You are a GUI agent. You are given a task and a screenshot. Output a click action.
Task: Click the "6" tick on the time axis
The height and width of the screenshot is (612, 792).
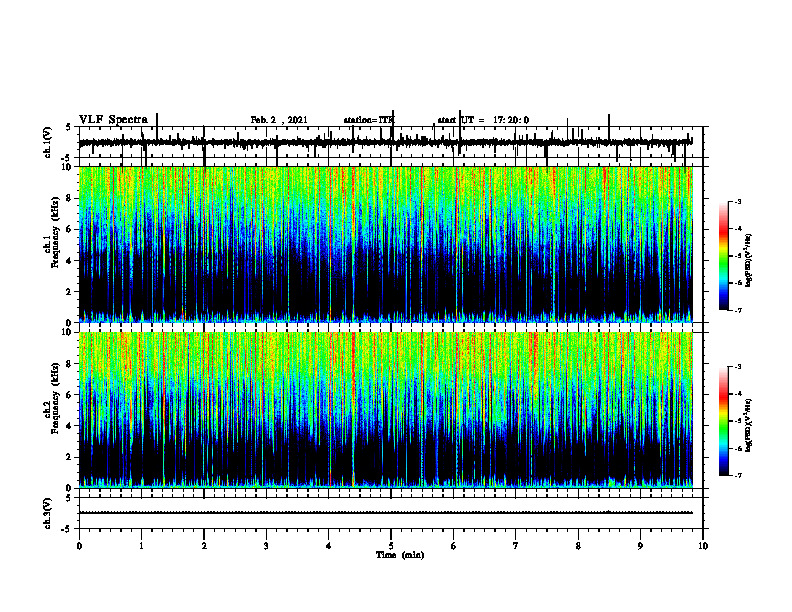[x=454, y=546]
